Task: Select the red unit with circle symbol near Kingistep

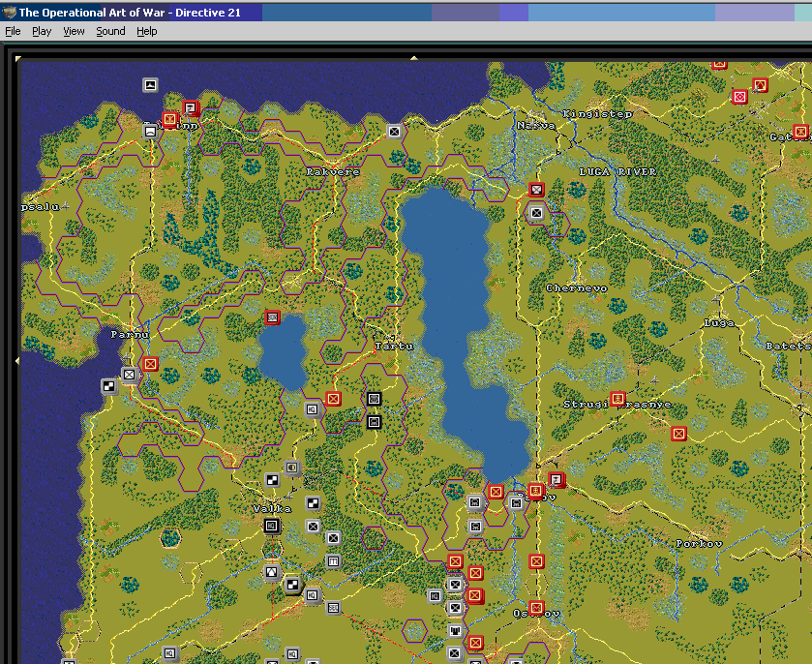Action: coord(739,97)
